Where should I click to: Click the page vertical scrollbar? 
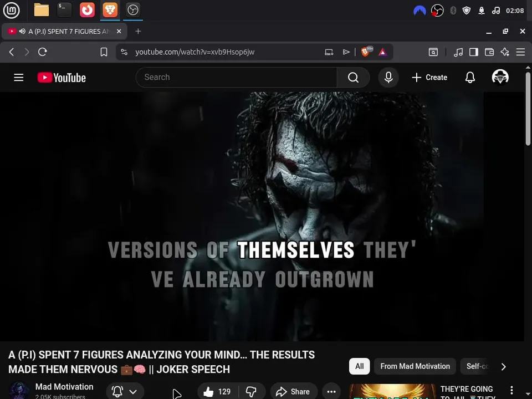(528, 109)
